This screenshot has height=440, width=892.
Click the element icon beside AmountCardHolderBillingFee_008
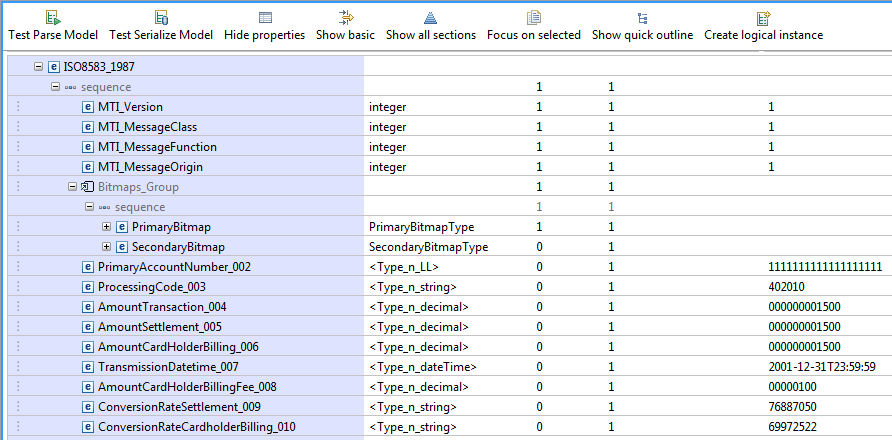tap(88, 387)
